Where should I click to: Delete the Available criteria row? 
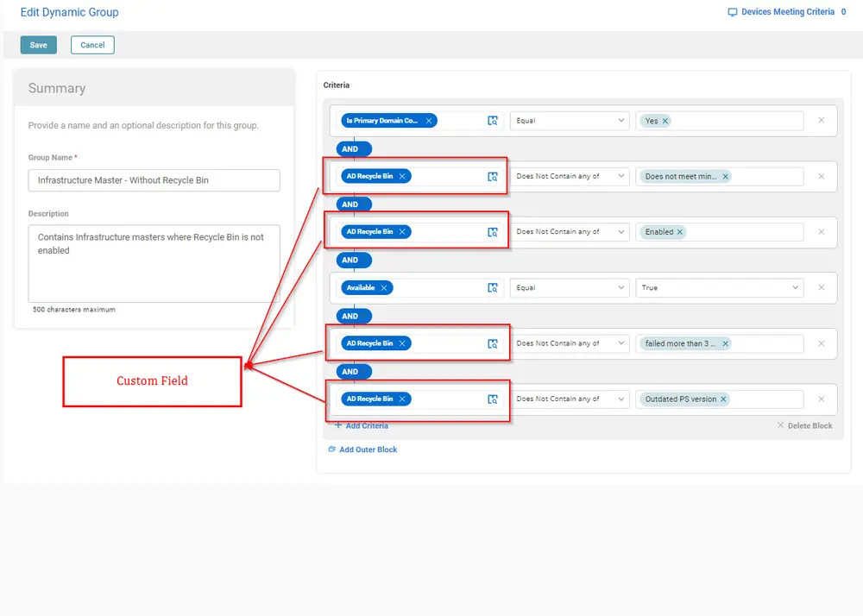point(822,287)
